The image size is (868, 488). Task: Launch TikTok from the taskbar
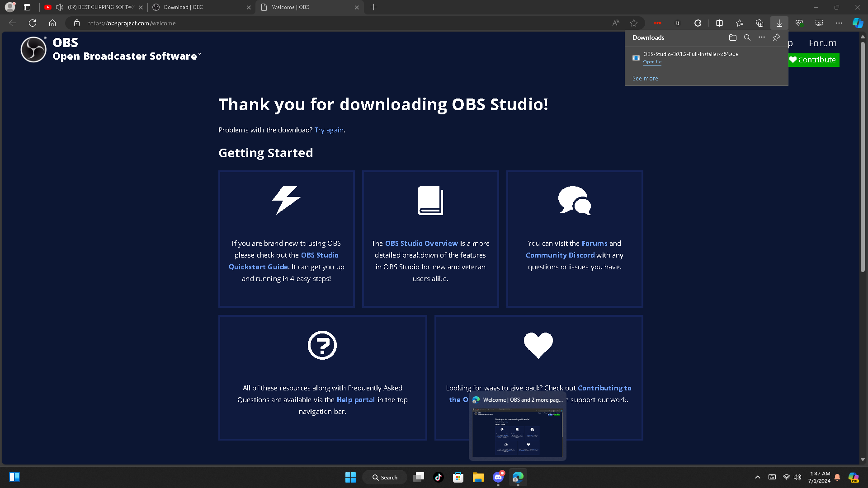pyautogui.click(x=439, y=477)
